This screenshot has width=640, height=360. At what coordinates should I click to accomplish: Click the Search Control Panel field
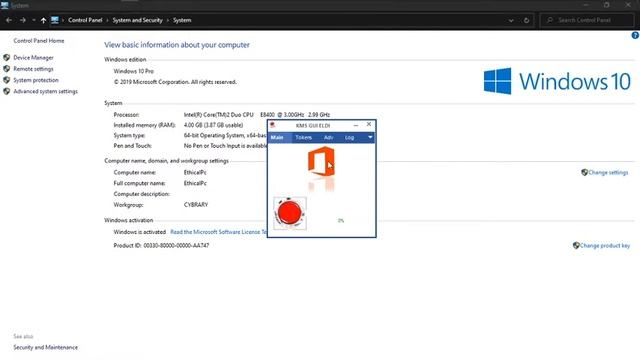[587, 20]
